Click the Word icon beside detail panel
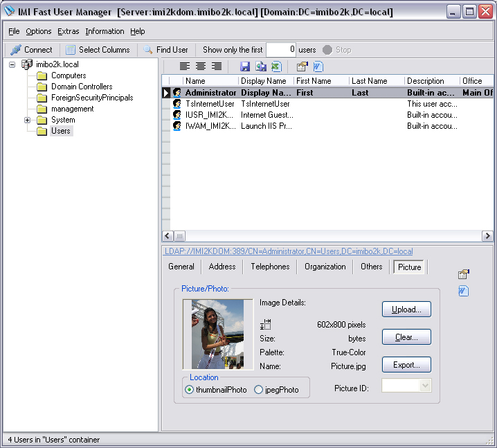 pos(463,291)
